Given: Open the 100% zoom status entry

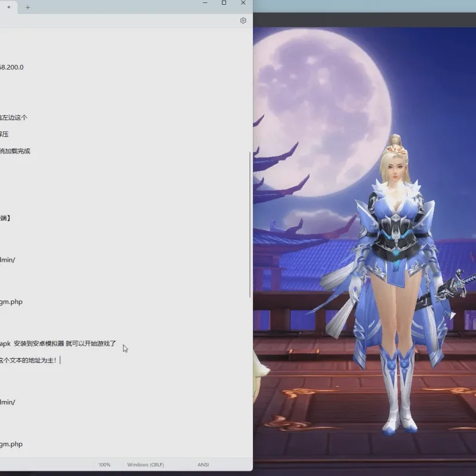Looking at the screenshot, I should click(105, 465).
